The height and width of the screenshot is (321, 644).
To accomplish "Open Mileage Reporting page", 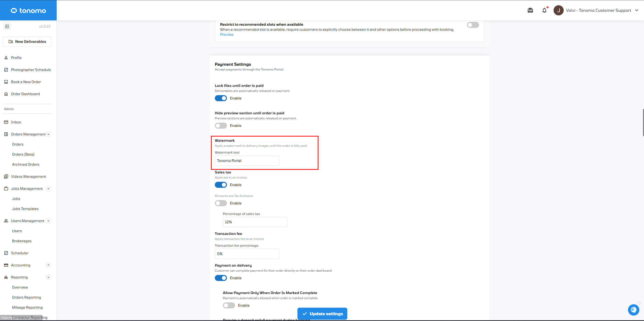I will [27, 307].
